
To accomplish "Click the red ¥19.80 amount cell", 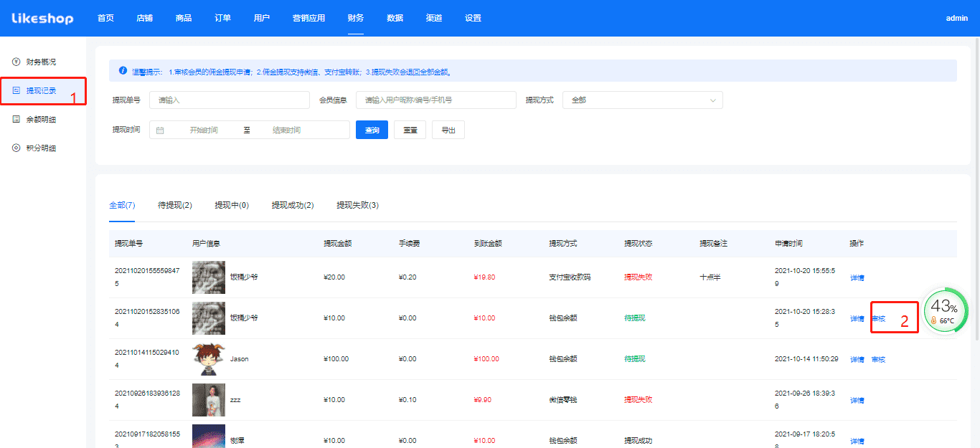I will (484, 277).
